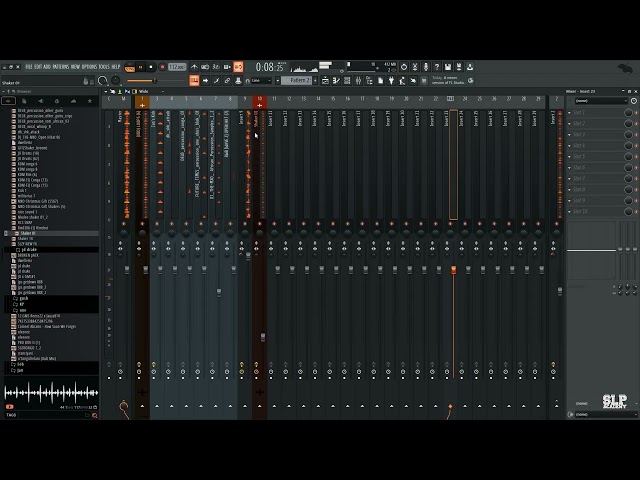
Task: Toggle Song/Pattern playback mode button
Action: click(130, 67)
